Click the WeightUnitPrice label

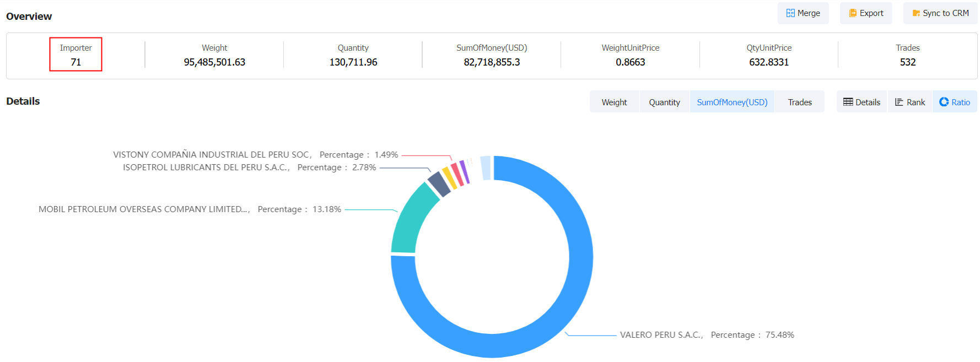[631, 48]
